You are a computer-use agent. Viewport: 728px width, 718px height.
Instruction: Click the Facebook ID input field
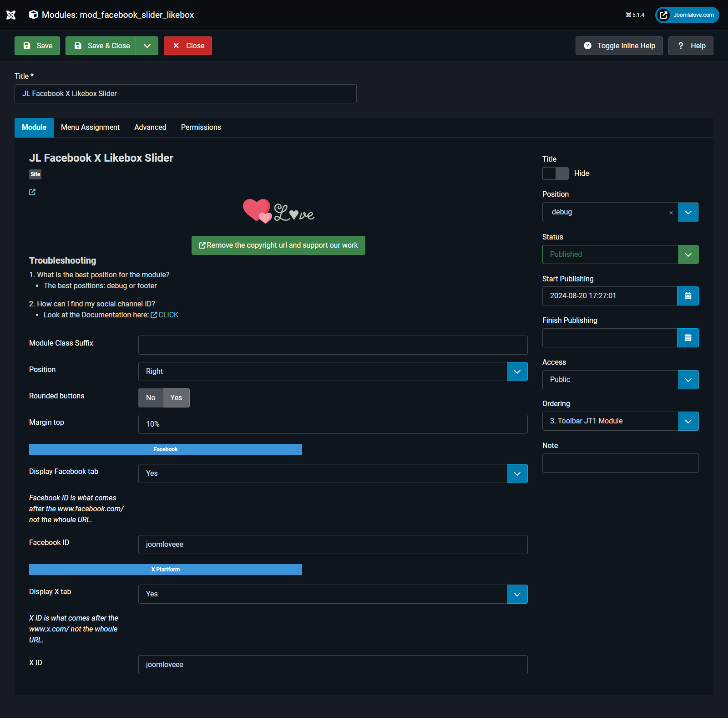333,545
